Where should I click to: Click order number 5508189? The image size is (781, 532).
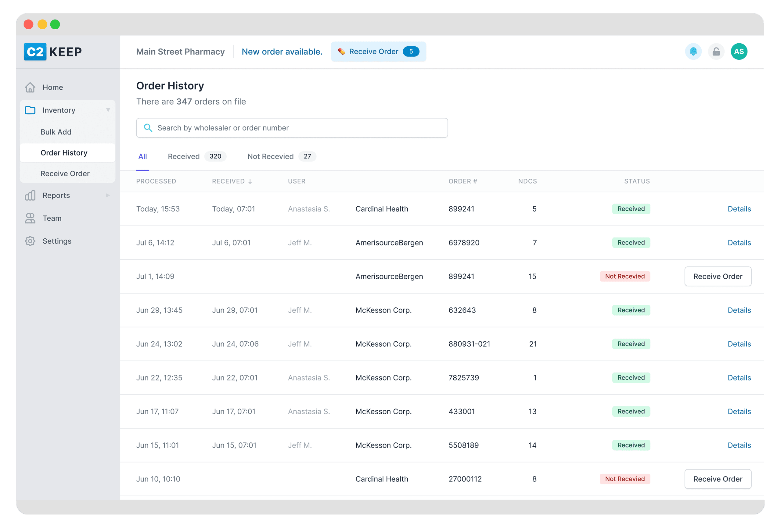tap(463, 445)
